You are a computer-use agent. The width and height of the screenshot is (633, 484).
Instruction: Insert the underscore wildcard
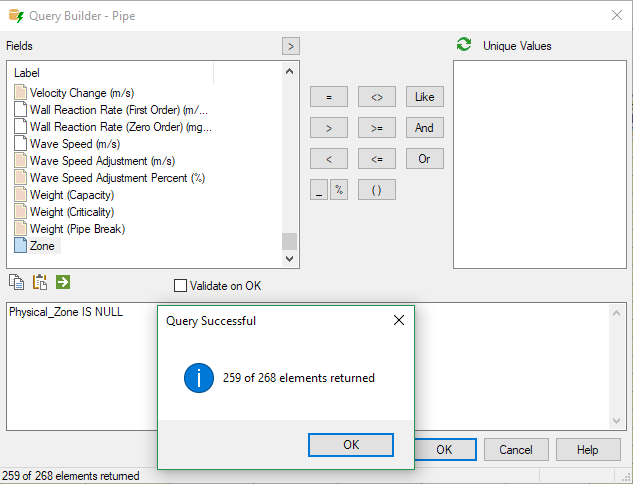319,190
